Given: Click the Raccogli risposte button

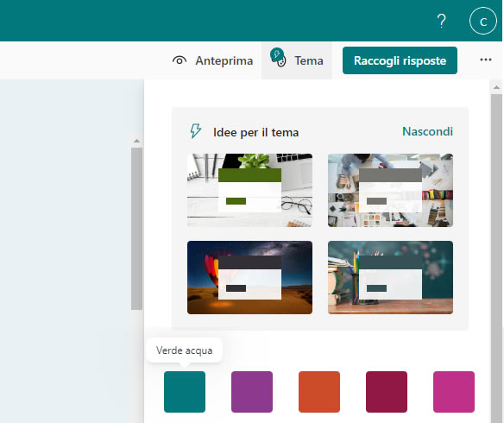Looking at the screenshot, I should coord(400,60).
